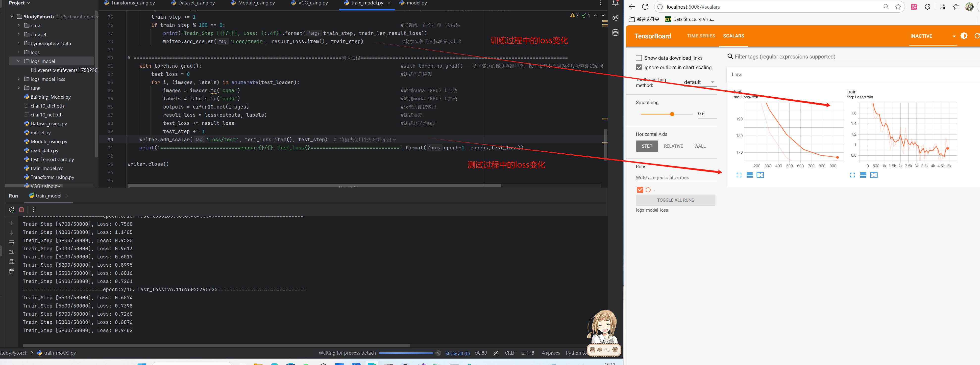Go to previous highlighted problem
The height and width of the screenshot is (365, 980).
595,15
